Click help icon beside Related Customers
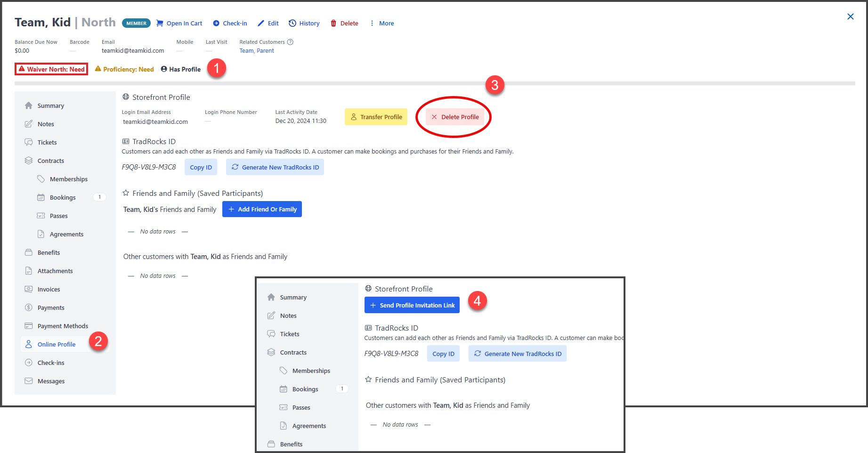Screen dimensions: 868x453 pyautogui.click(x=290, y=42)
